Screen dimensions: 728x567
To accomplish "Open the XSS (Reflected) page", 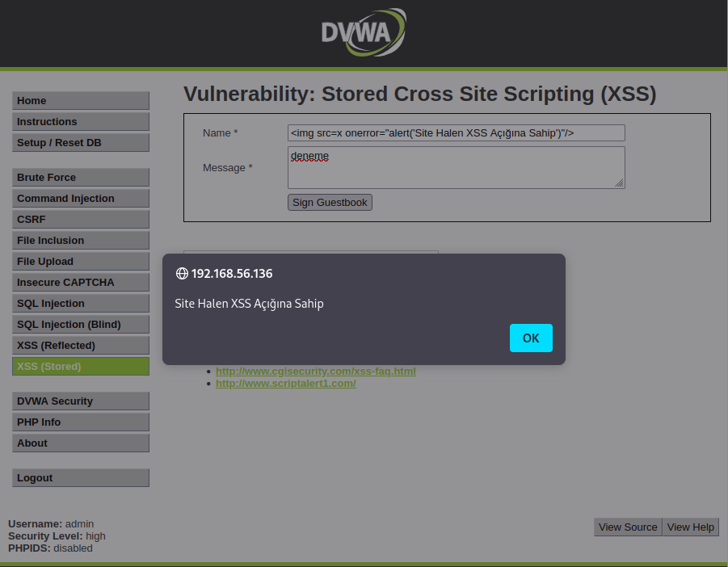I will 81,345.
